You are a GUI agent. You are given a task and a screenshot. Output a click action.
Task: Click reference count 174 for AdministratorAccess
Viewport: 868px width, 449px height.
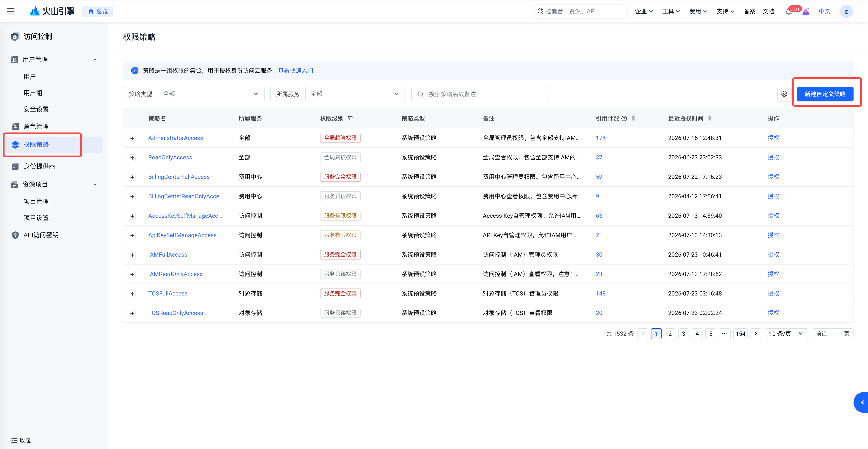(600, 138)
